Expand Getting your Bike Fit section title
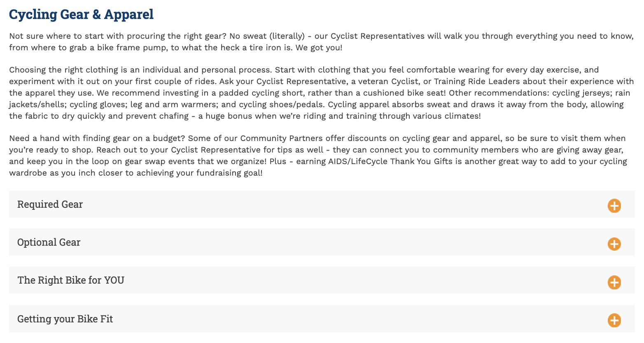 click(x=65, y=319)
